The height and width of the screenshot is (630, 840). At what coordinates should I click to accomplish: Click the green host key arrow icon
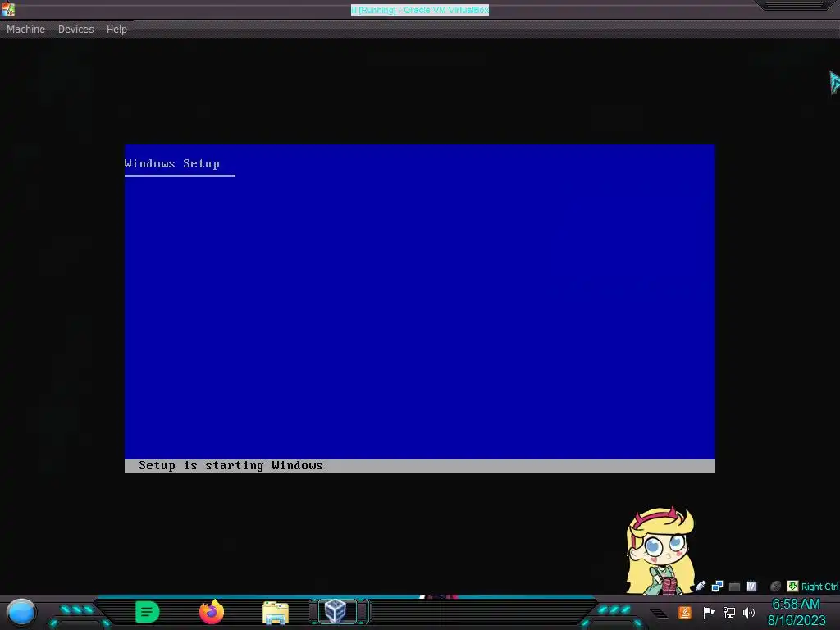click(792, 586)
